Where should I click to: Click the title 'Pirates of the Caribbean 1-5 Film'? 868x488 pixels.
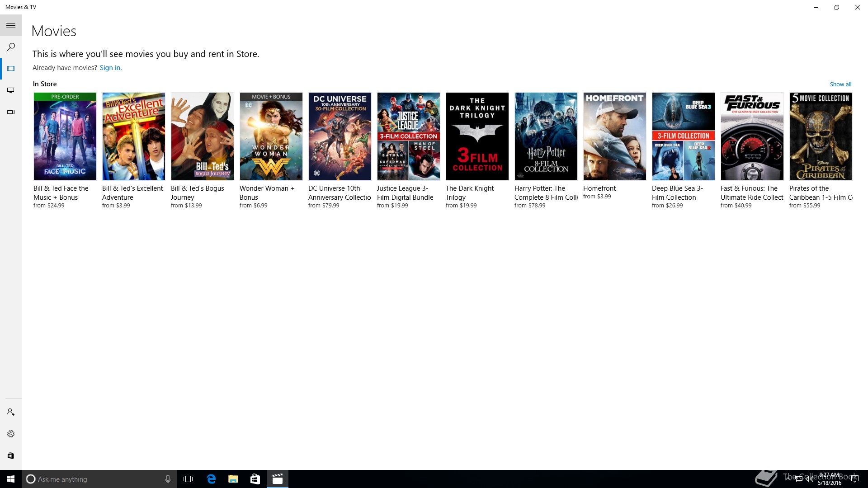821,193
